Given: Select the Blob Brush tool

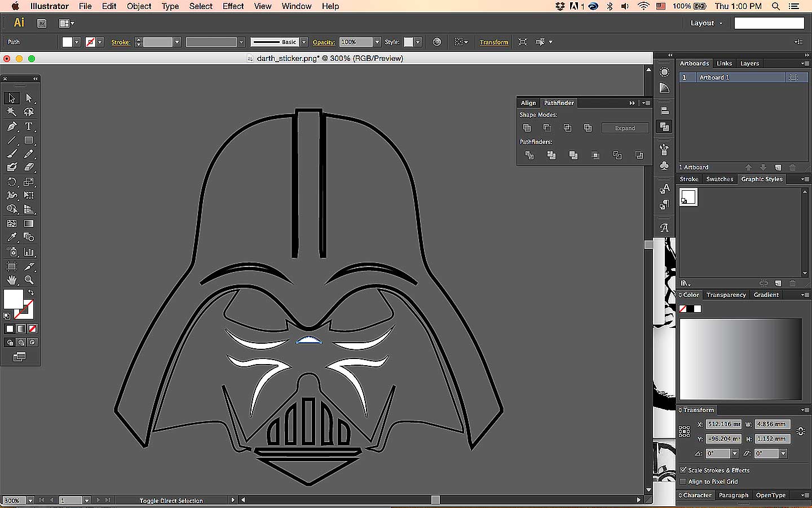Looking at the screenshot, I should [x=11, y=167].
